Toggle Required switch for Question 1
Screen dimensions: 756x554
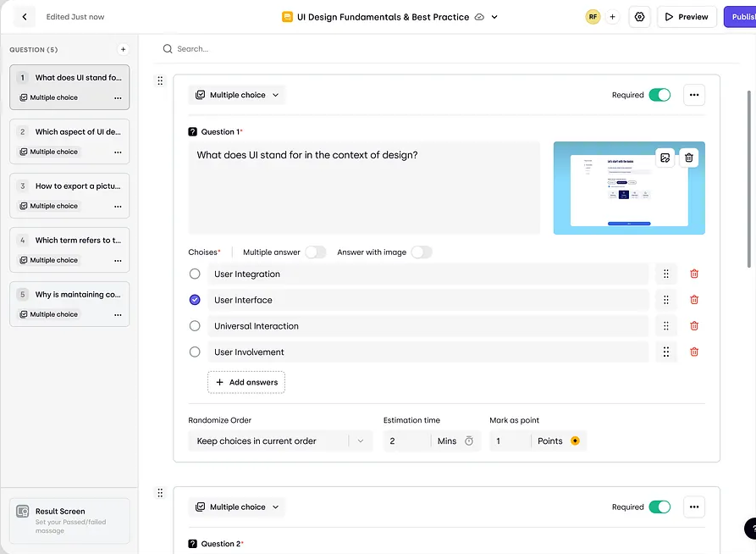659,95
